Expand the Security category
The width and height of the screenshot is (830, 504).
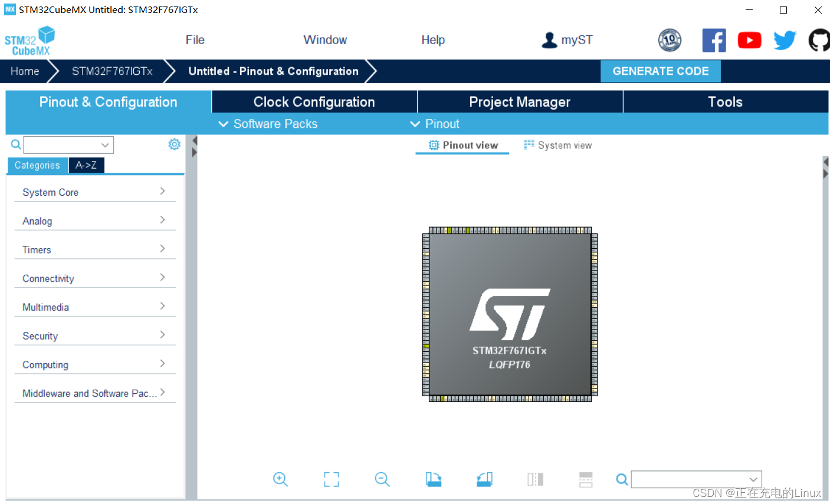[95, 336]
